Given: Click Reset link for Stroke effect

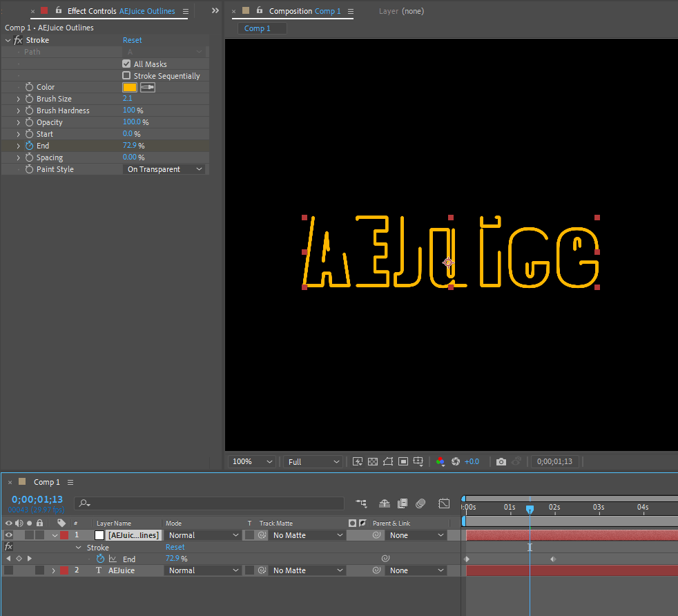Looking at the screenshot, I should [x=132, y=40].
